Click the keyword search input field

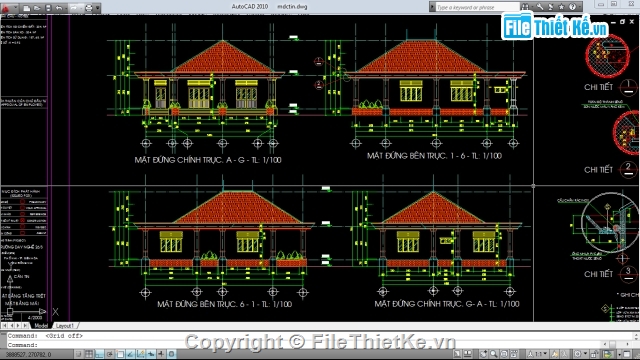point(478,7)
